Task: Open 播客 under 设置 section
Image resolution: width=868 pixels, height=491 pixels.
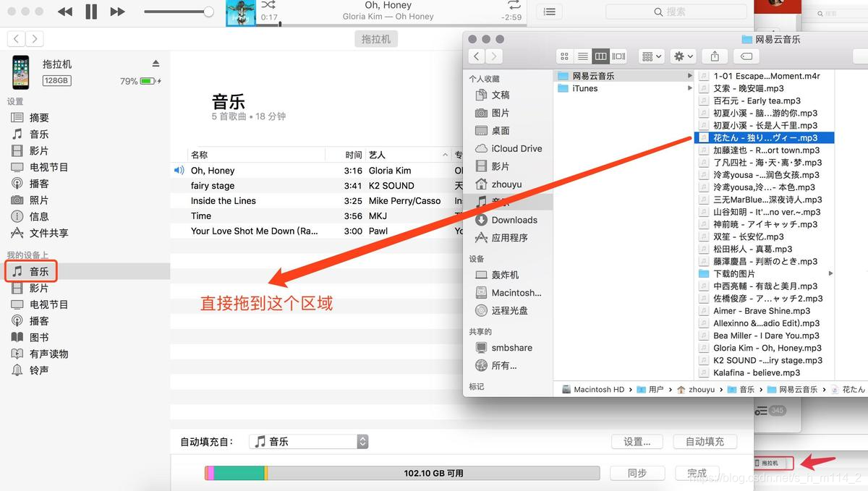Action: 39,184
